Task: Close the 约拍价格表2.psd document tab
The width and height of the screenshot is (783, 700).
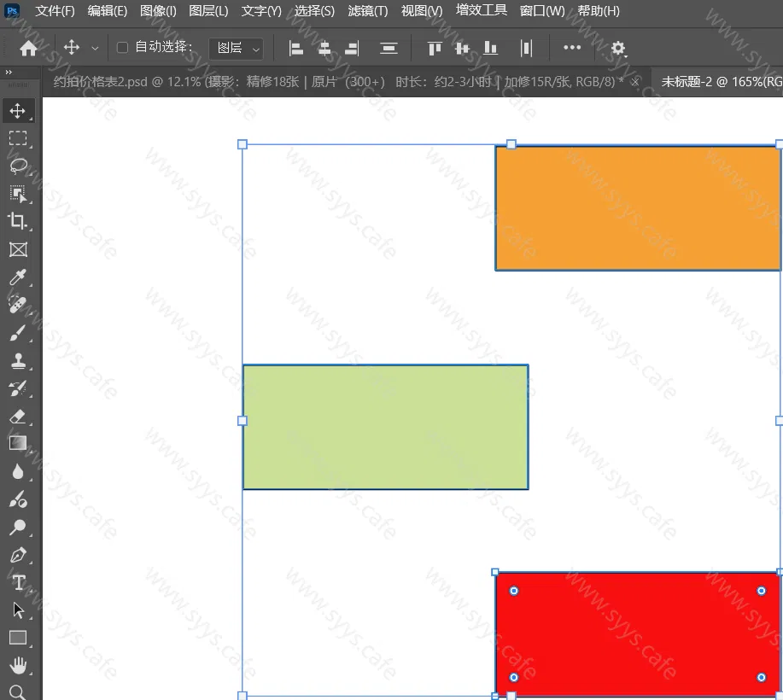Action: point(634,82)
